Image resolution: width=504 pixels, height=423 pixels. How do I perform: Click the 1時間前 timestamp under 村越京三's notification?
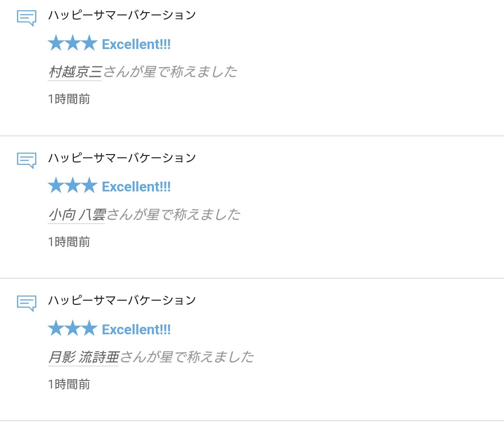(x=69, y=99)
